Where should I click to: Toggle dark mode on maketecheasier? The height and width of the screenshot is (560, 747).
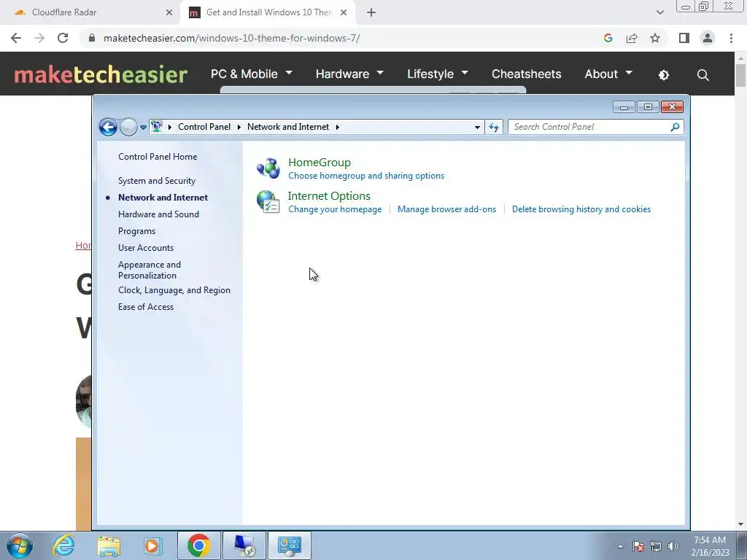664,75
